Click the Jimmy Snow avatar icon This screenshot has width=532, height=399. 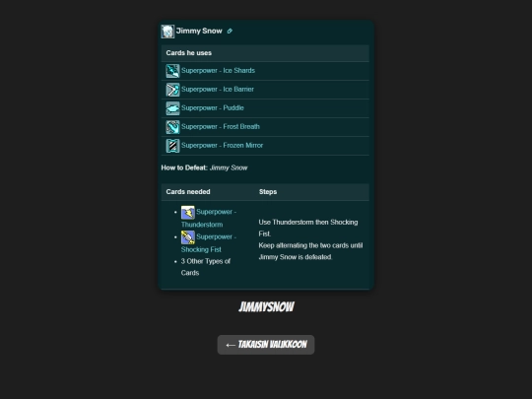tap(167, 32)
